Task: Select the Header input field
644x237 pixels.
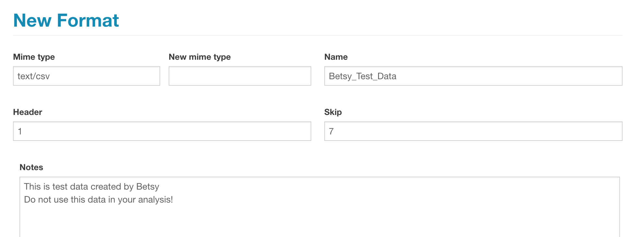Action: (162, 131)
